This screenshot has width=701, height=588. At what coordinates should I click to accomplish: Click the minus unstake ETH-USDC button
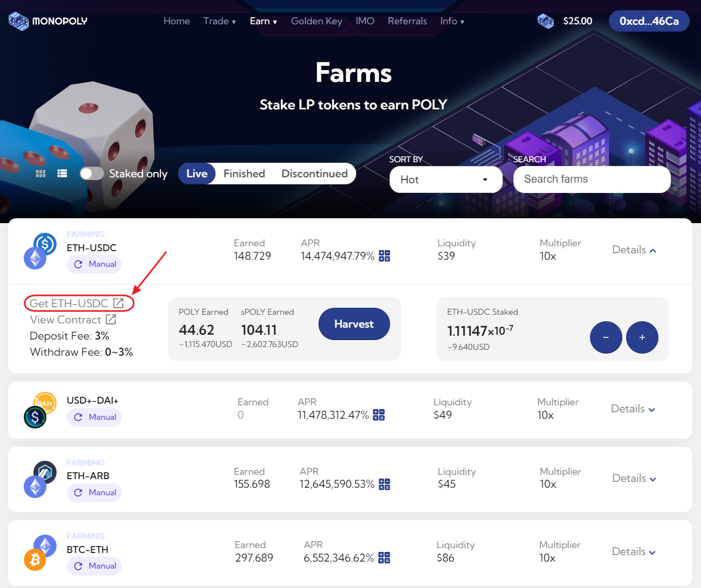(x=606, y=337)
